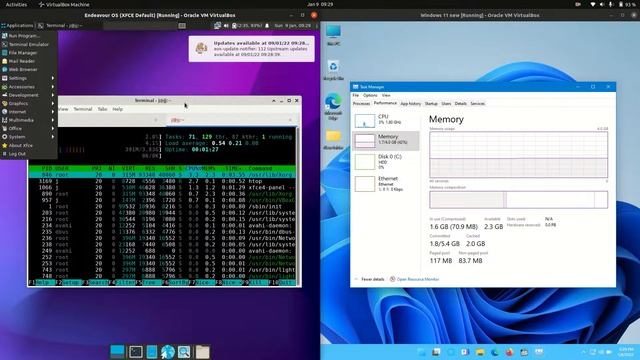The width and height of the screenshot is (640, 360).
Task: Expand the Office submenu
Action: (x=29, y=128)
